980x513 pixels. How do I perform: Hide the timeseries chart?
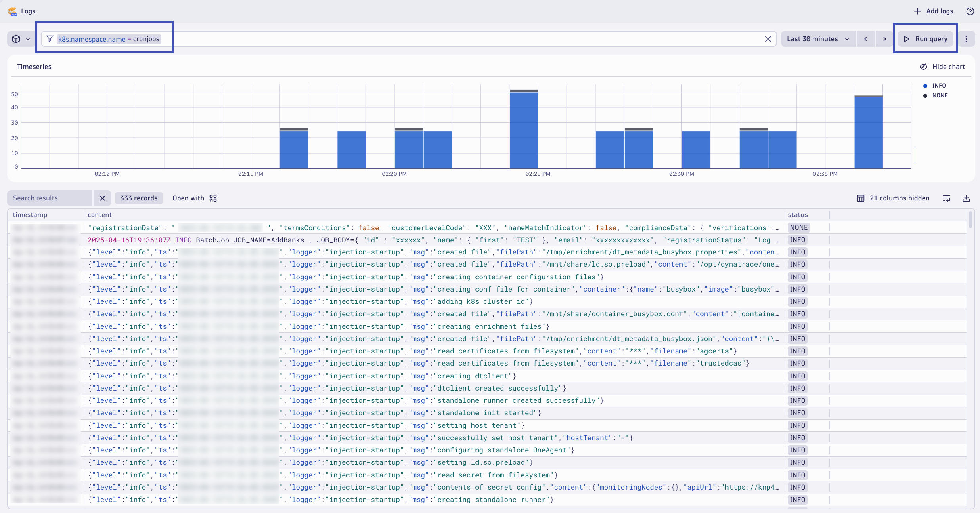pyautogui.click(x=942, y=67)
